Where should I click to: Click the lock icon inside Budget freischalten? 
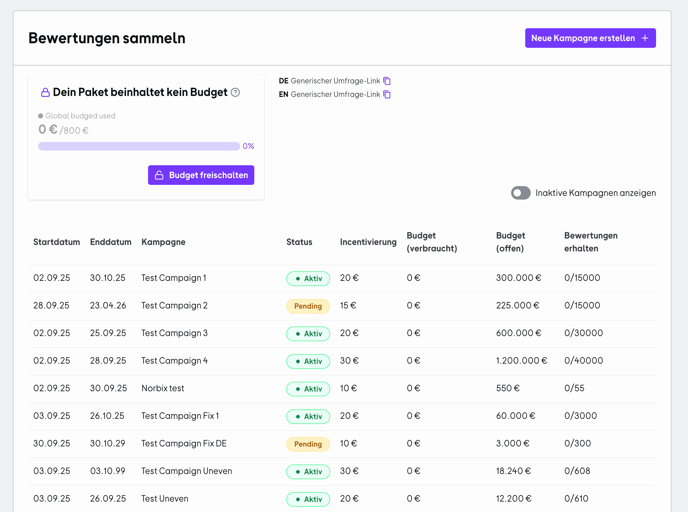pyautogui.click(x=159, y=175)
